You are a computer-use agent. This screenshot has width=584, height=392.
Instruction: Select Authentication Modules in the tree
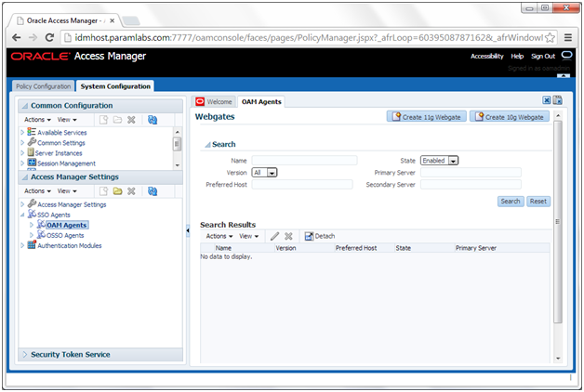(69, 246)
